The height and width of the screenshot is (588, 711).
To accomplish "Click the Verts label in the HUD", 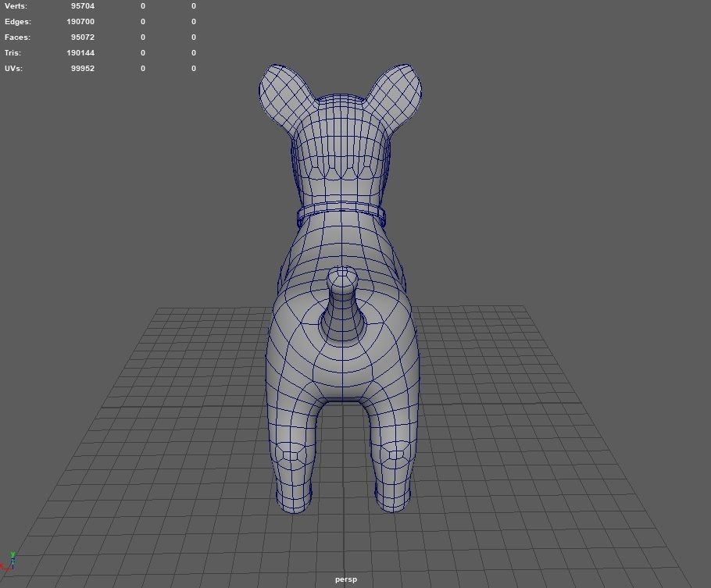I will pyautogui.click(x=16, y=6).
